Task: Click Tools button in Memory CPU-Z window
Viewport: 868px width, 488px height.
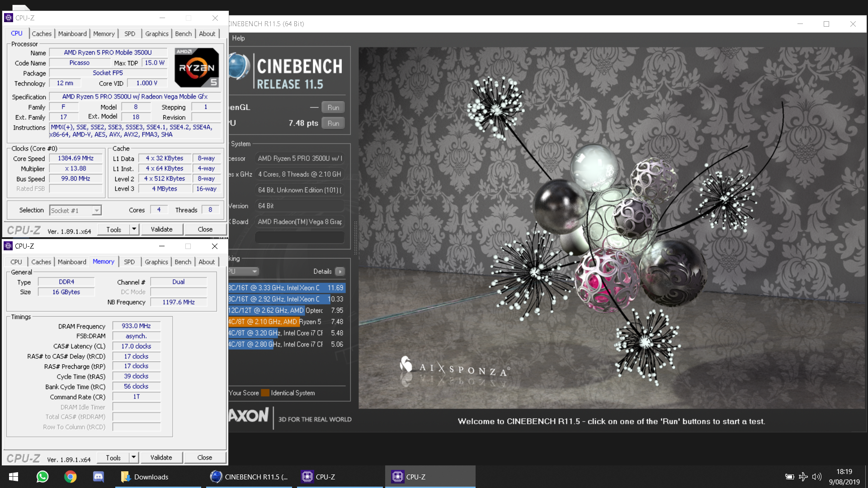Action: tap(113, 458)
